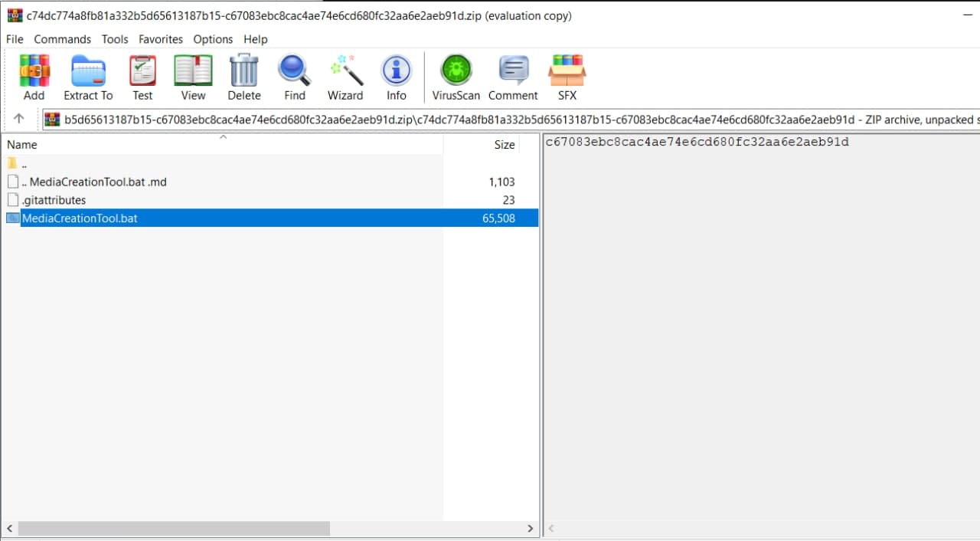Click WinRAR title bar app icon
Viewport: 980px width, 541px height.
tap(15, 15)
